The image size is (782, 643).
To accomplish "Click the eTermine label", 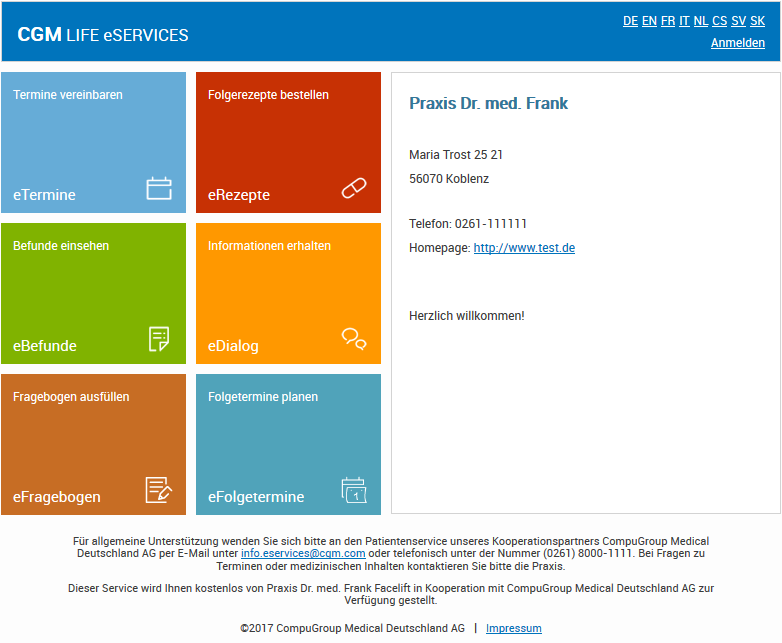I will tap(44, 195).
